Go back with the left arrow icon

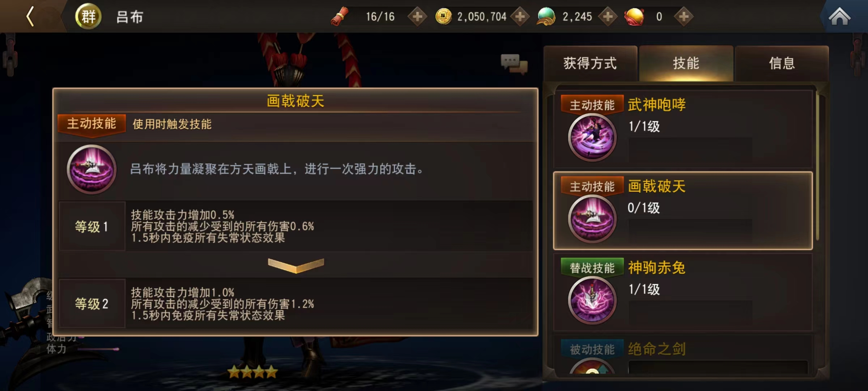[x=30, y=17]
